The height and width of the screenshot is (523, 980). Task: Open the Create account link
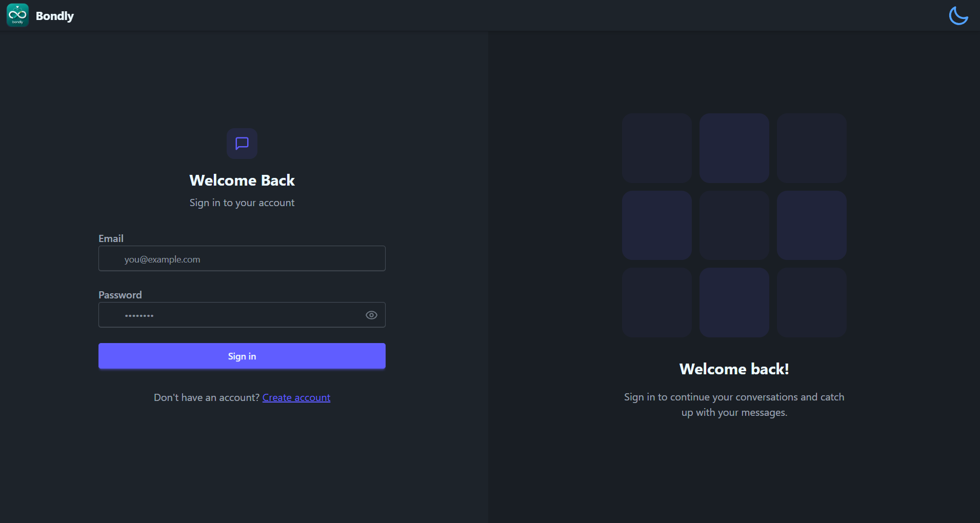coord(296,397)
